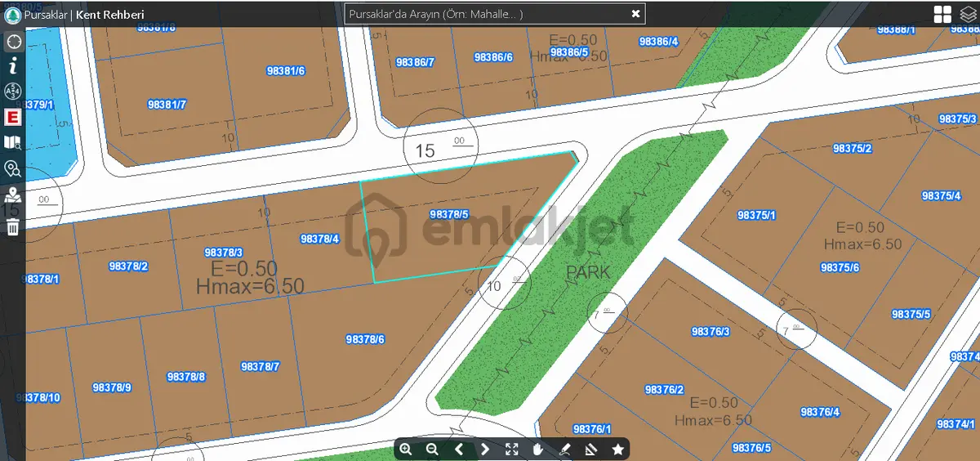Open the four-square basemap grid menu
This screenshot has height=461, width=980.
[x=943, y=14]
